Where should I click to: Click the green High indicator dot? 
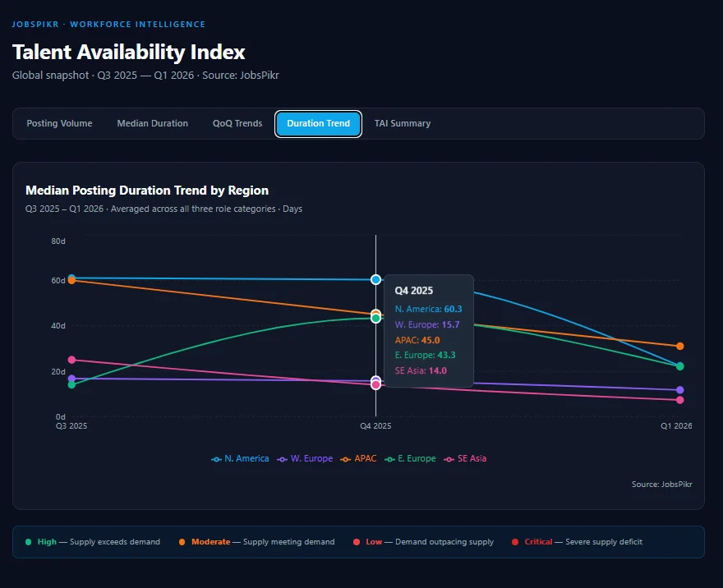pyautogui.click(x=27, y=542)
